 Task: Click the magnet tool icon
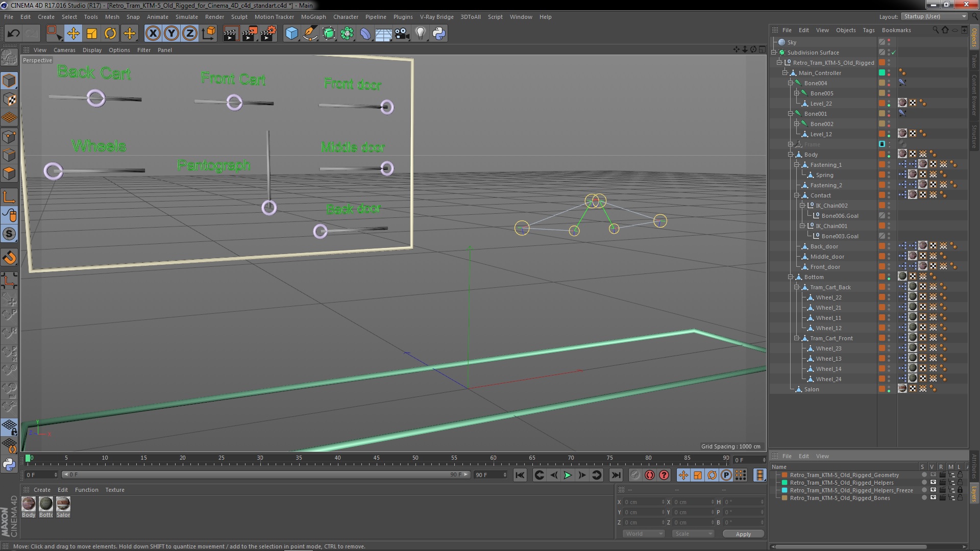[x=9, y=258]
